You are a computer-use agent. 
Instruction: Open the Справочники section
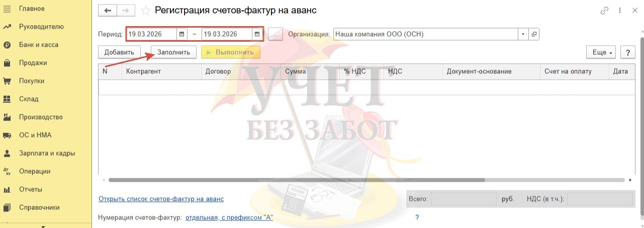39,207
